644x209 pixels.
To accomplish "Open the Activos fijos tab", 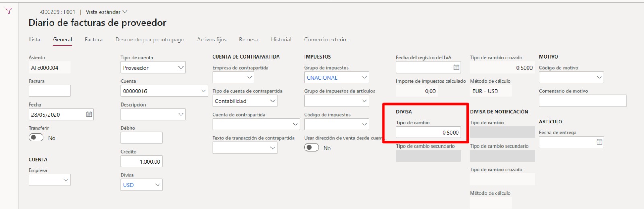I will click(212, 39).
